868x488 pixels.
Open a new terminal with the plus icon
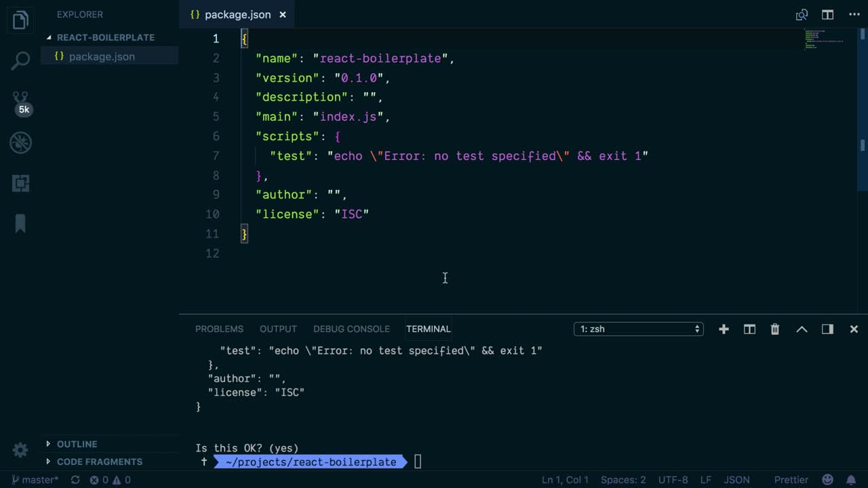(x=724, y=329)
